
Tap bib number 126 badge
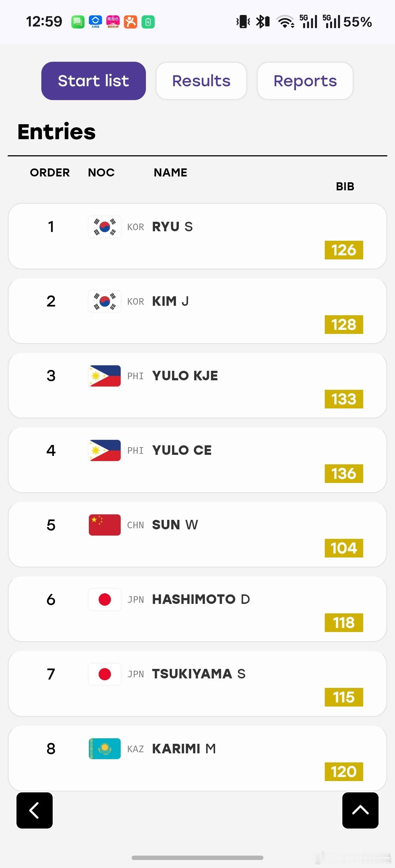(x=344, y=250)
